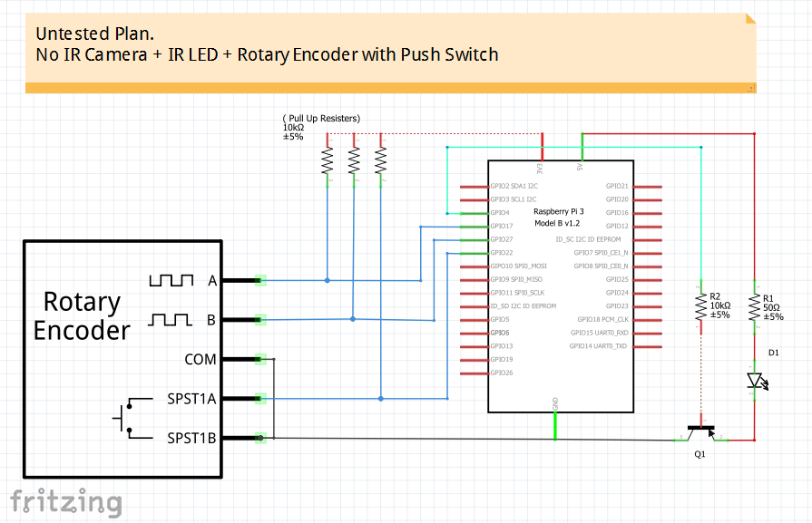Click the encoder SPST1B pin connection point
812x523 pixels.
click(260, 438)
